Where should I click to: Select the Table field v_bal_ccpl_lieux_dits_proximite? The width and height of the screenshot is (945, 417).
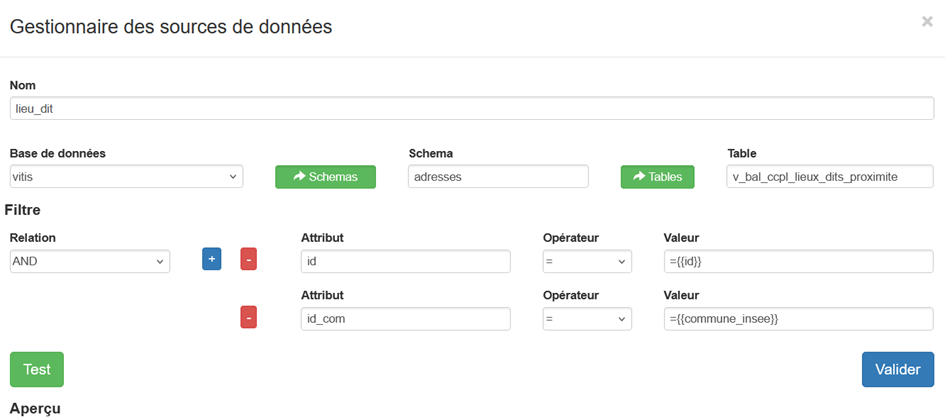(x=830, y=177)
